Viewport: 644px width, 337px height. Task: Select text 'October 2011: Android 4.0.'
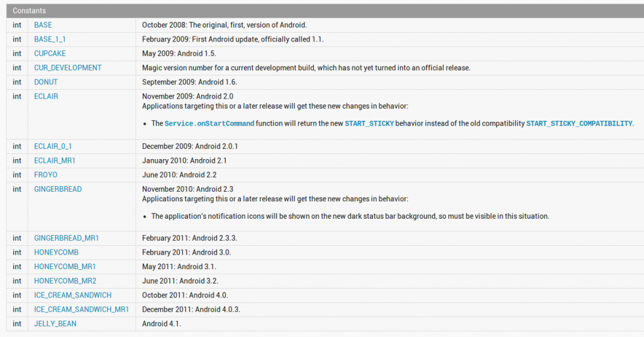186,295
